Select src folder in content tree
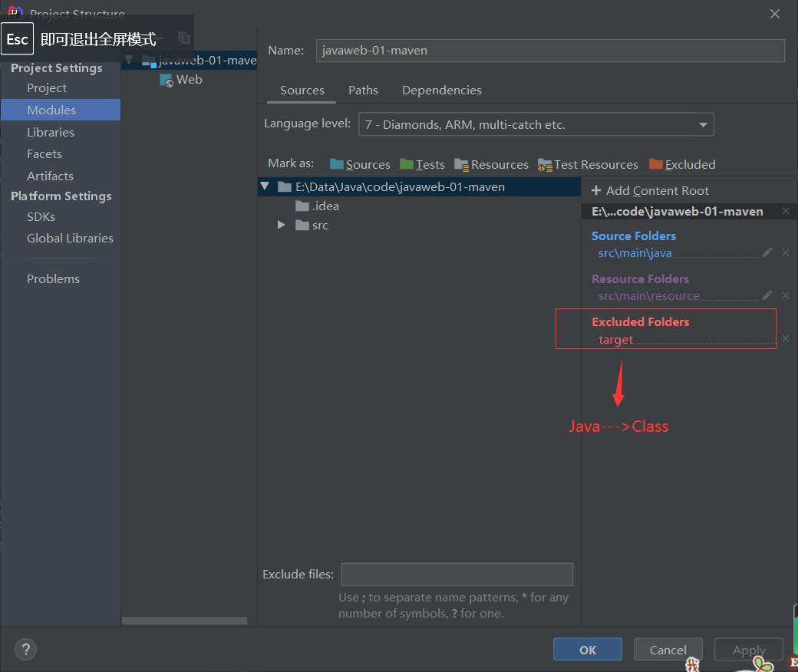This screenshot has width=798, height=672. click(x=312, y=226)
